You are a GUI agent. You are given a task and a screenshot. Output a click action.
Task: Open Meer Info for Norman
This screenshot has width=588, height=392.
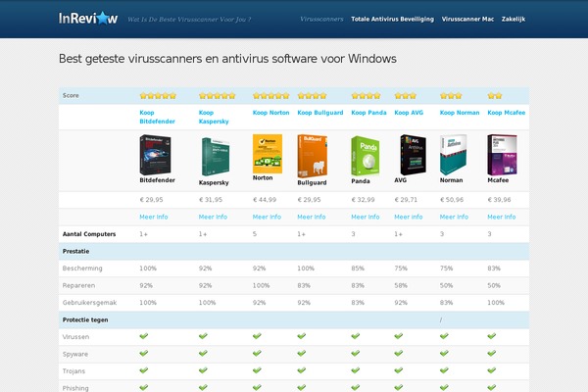click(454, 217)
